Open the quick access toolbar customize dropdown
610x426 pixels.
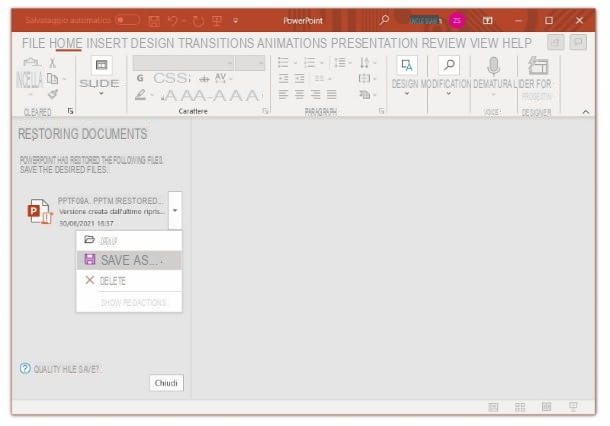click(x=235, y=21)
